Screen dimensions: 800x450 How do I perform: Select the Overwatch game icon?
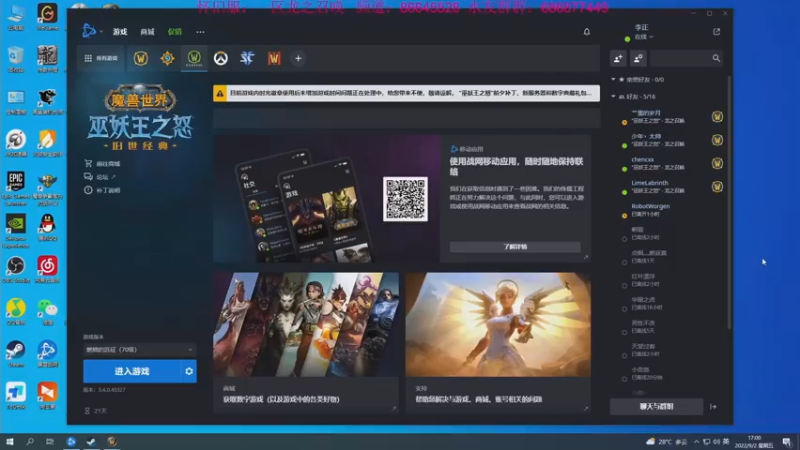pos(220,58)
